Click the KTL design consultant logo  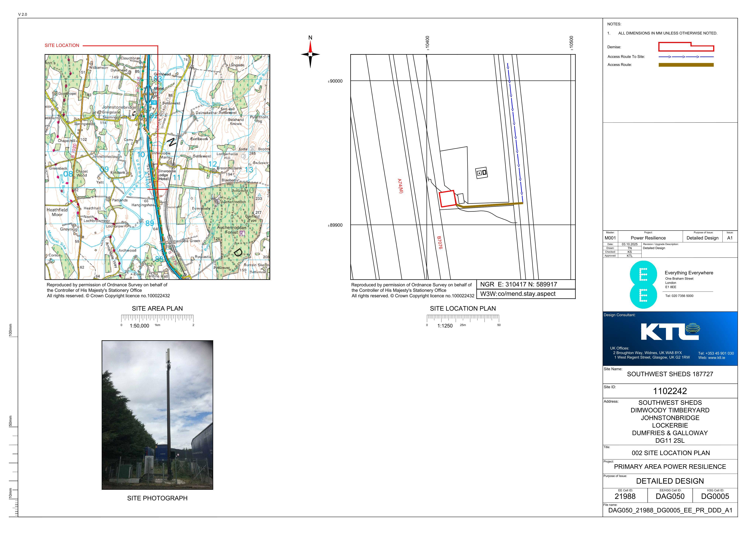click(x=670, y=331)
